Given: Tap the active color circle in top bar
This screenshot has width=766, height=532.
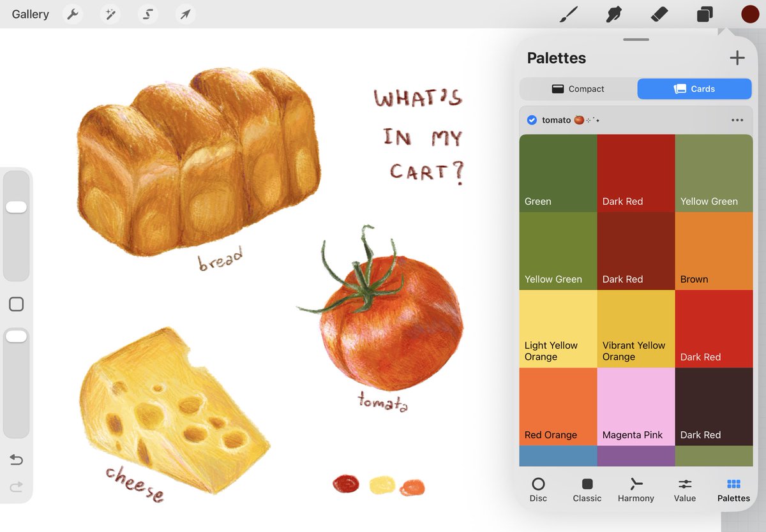Looking at the screenshot, I should (750, 14).
